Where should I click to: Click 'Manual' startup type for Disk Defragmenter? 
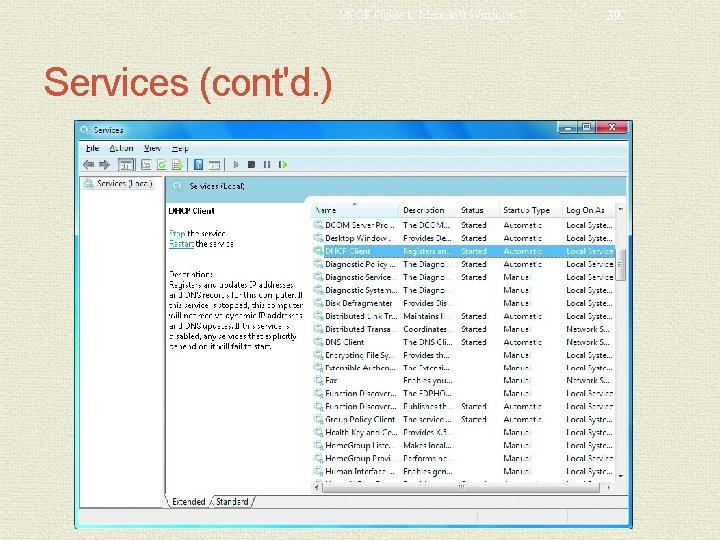click(517, 303)
